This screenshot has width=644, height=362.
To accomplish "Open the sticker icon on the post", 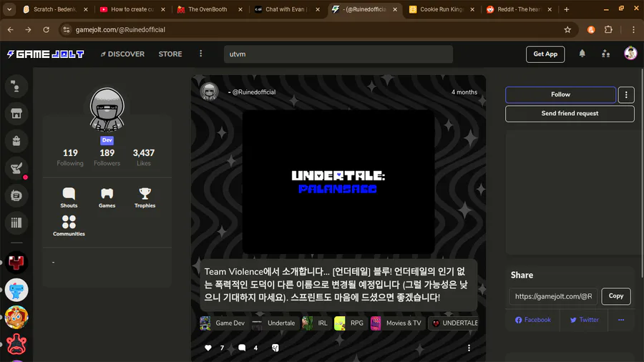I will point(275,348).
